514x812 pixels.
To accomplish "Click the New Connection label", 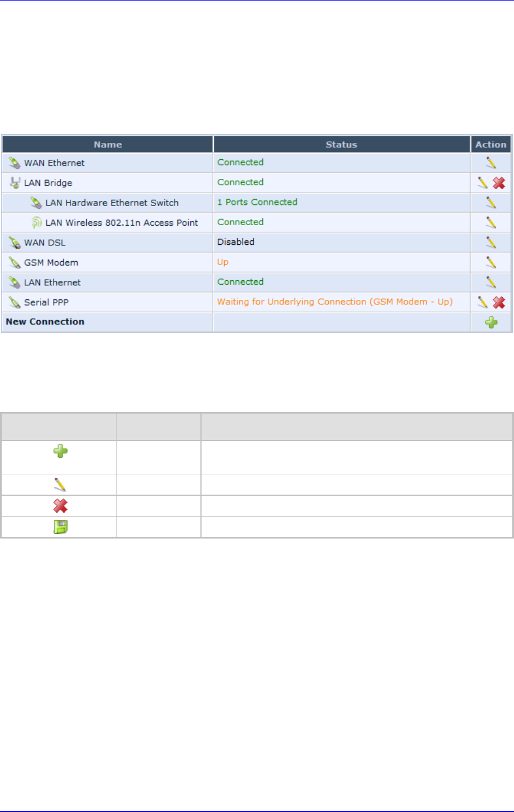I will (45, 322).
